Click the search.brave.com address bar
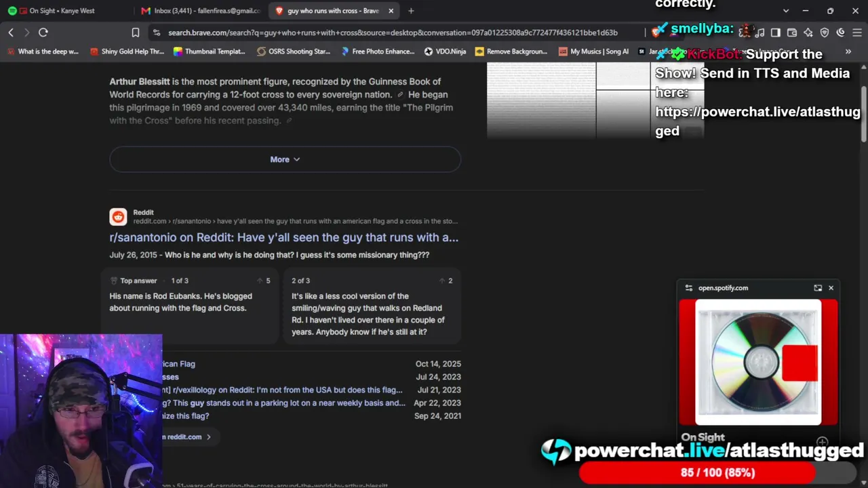 (393, 33)
